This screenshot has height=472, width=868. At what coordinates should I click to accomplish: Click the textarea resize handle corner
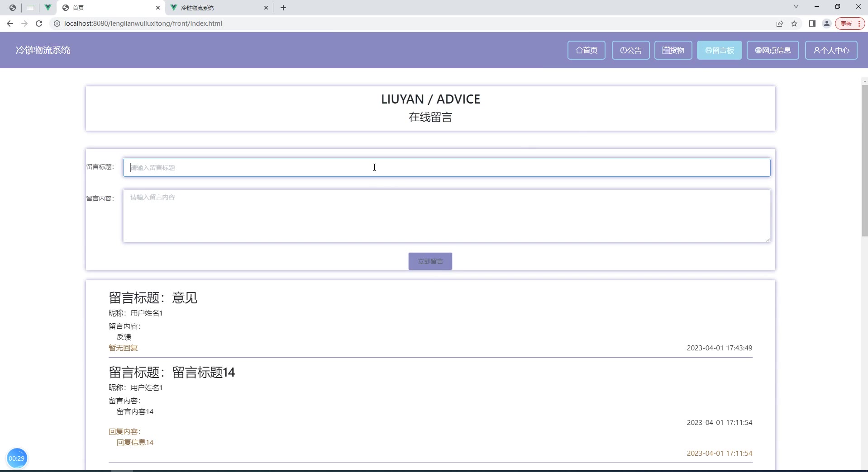coord(768,240)
